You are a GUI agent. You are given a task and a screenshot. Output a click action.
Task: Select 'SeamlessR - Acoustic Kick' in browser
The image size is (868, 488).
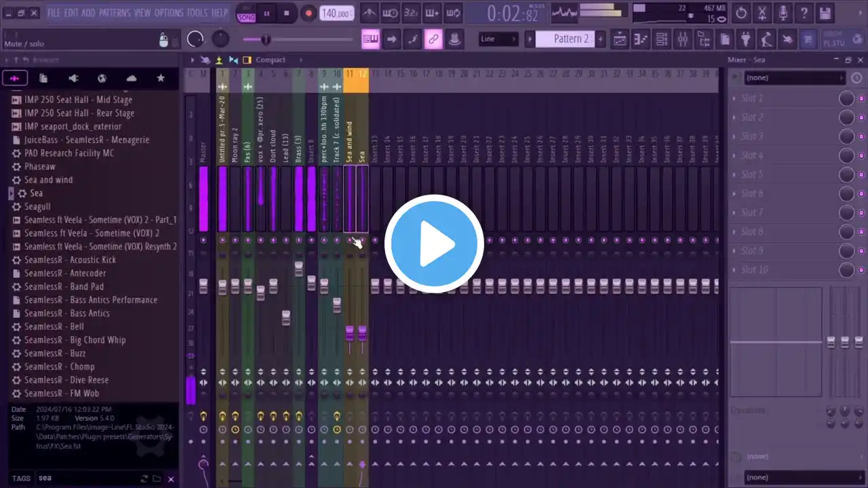(70, 260)
